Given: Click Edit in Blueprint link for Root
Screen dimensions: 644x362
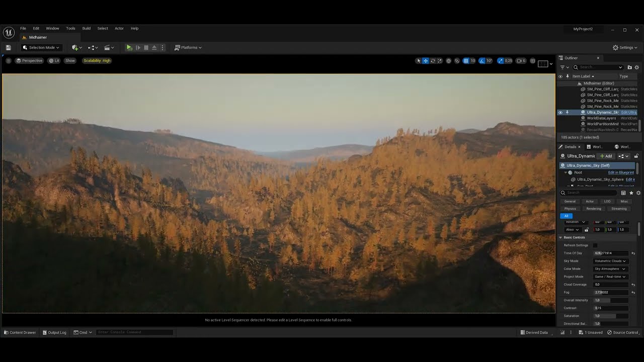Looking at the screenshot, I should point(621,172).
